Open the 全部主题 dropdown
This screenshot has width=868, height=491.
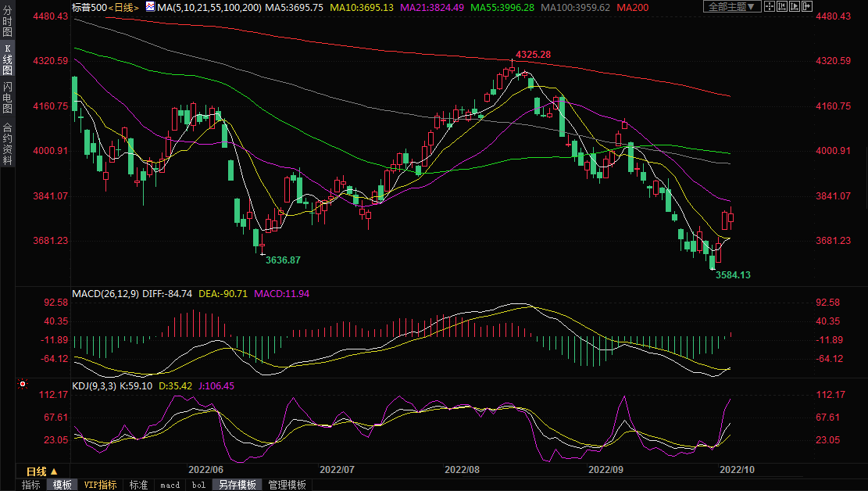click(731, 7)
